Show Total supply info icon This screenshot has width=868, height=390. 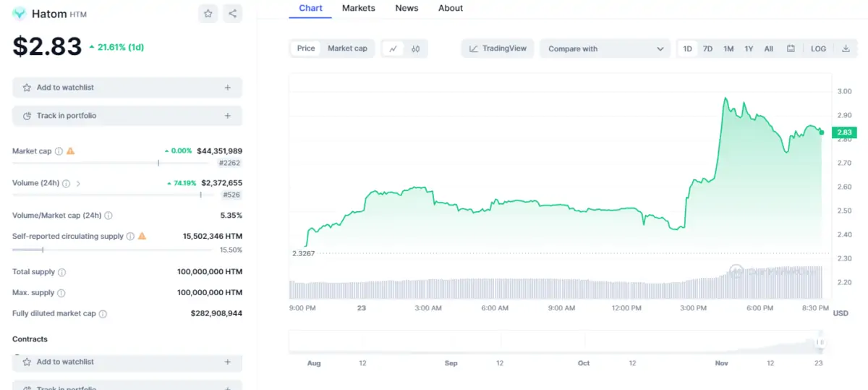61,272
